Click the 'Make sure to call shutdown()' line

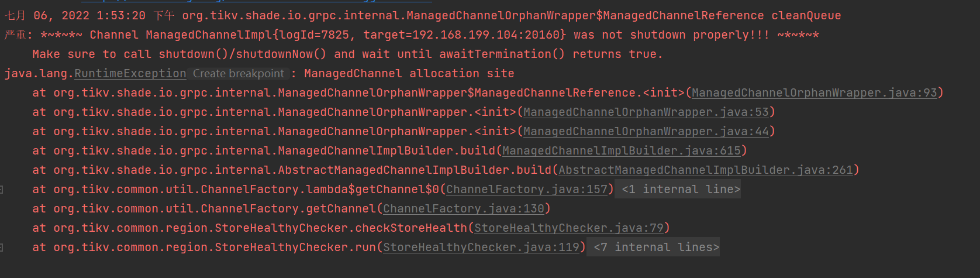click(x=347, y=54)
